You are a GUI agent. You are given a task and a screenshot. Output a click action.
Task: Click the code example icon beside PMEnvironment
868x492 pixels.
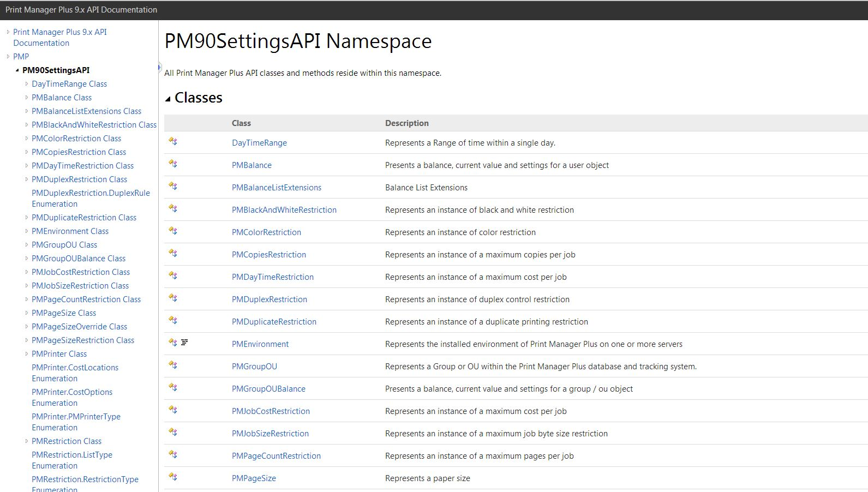click(x=184, y=343)
